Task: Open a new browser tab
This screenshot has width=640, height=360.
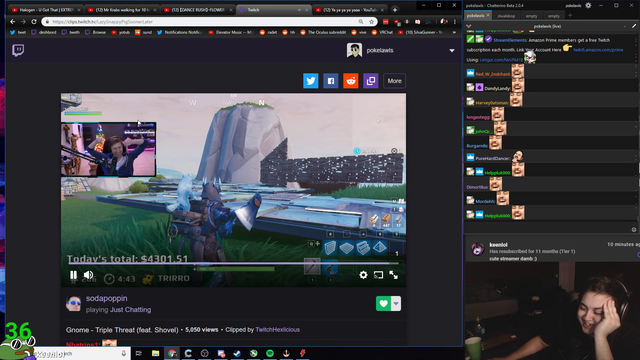Action: [395, 10]
